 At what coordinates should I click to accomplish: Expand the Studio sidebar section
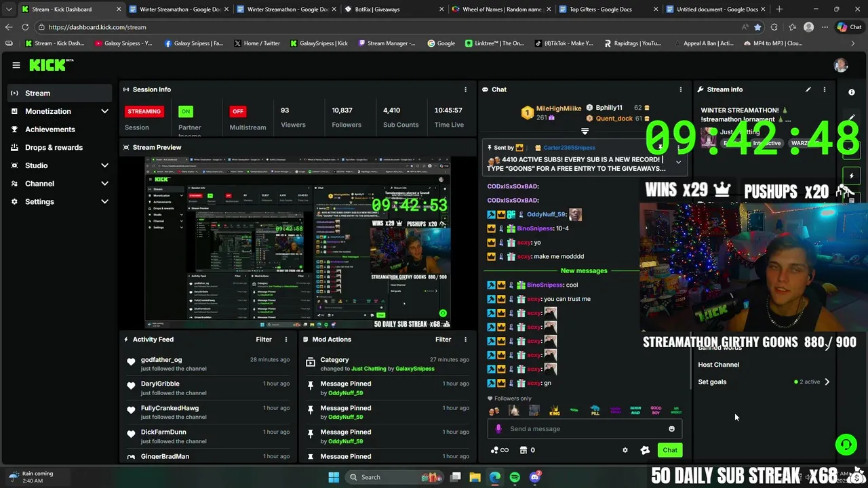[x=104, y=165]
